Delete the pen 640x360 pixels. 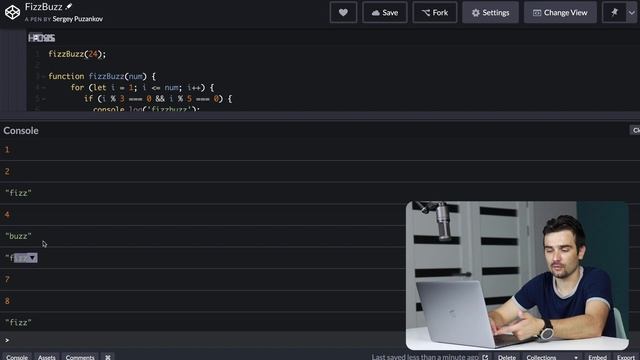(x=507, y=357)
